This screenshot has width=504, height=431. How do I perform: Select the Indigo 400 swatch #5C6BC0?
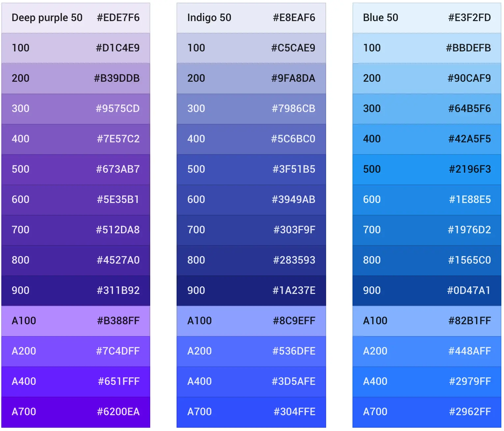(x=251, y=139)
